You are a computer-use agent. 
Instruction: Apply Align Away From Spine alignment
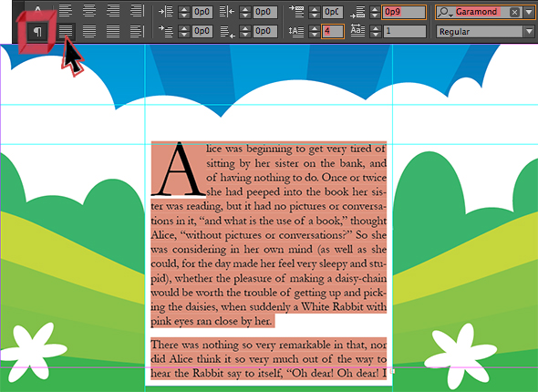(137, 31)
